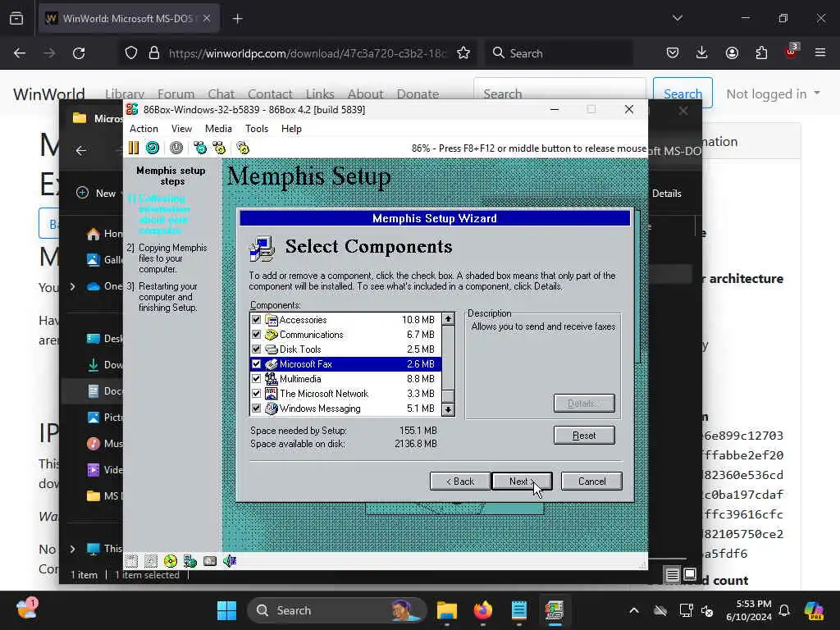Send Ctrl+Alt+Esc from the 86Box toolbar
Image resolution: width=840 pixels, height=630 pixels.
pos(219,148)
